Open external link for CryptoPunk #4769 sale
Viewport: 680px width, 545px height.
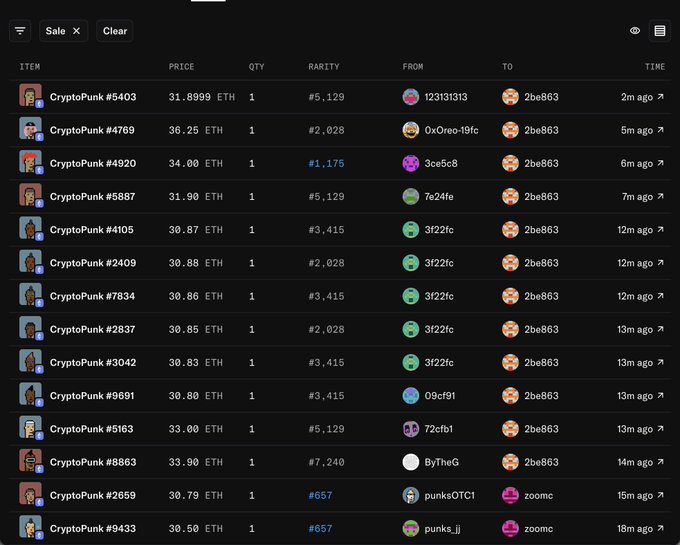[x=660, y=130]
